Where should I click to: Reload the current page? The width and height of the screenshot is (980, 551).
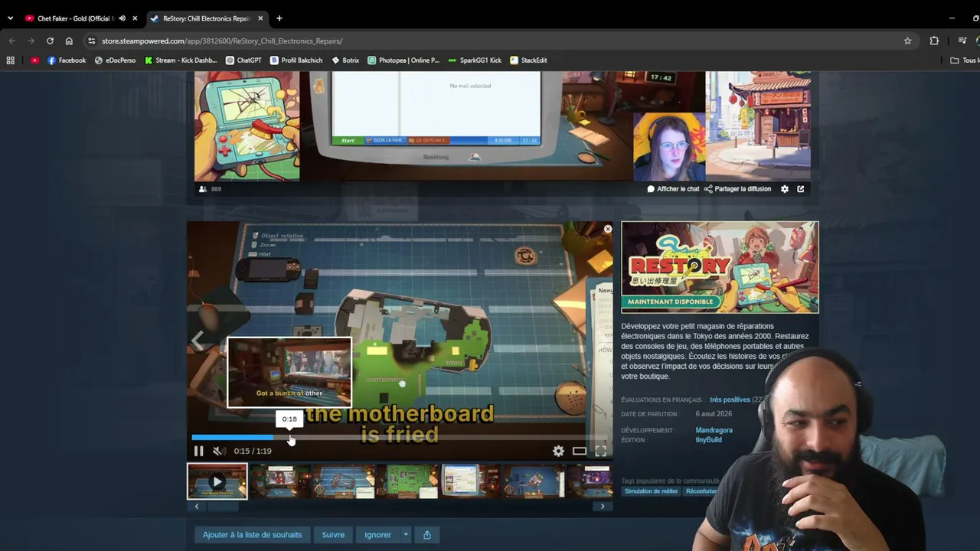tap(50, 41)
